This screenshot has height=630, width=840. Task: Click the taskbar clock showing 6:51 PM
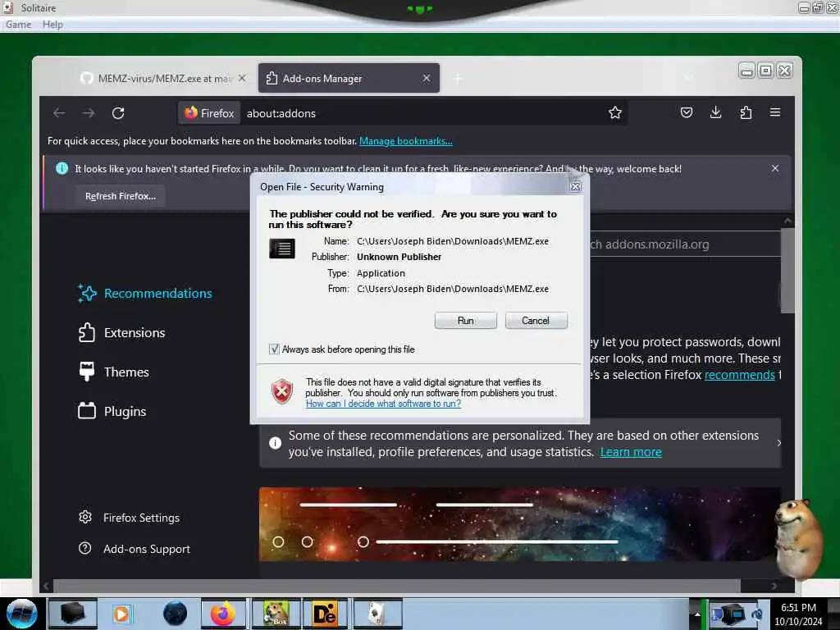coord(798,614)
